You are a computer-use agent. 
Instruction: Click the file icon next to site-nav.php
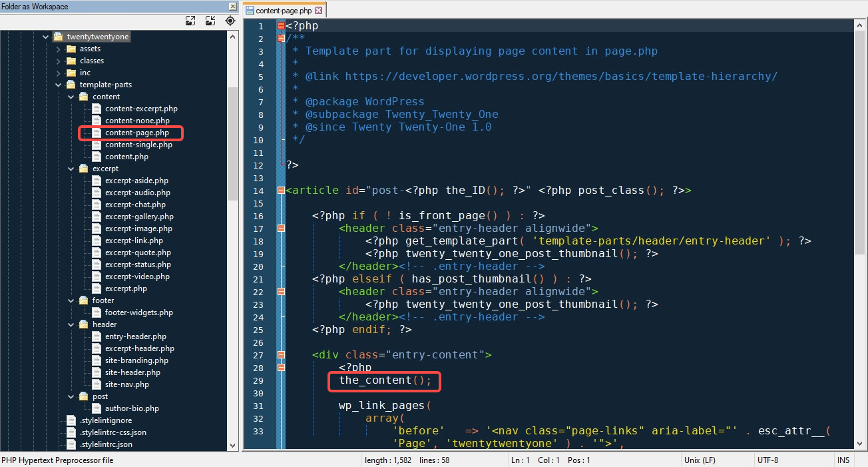click(97, 384)
